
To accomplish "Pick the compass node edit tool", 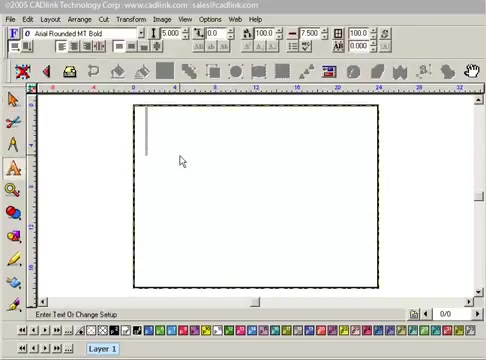I will [x=13, y=144].
